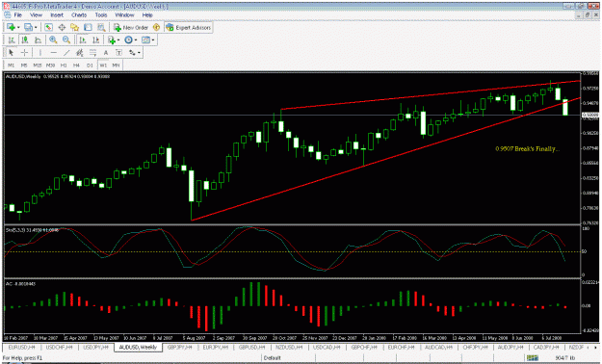The image size is (602, 364).
Task: Select the Fibonacci Retracement tool
Action: [x=92, y=53]
